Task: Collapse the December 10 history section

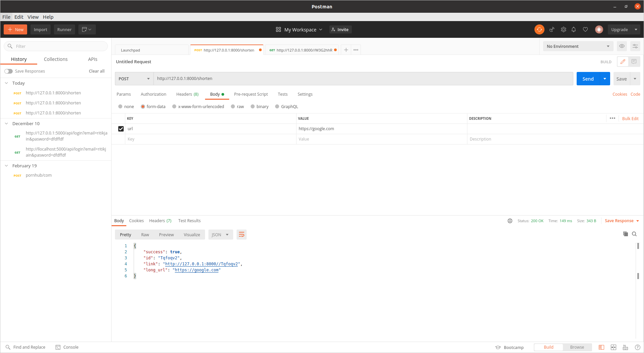Action: pos(6,123)
